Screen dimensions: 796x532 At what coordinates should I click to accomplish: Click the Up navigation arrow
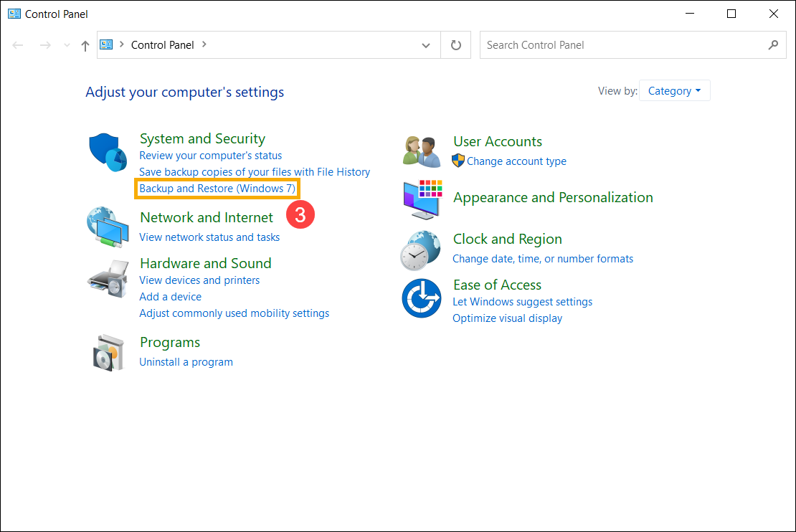coord(84,44)
